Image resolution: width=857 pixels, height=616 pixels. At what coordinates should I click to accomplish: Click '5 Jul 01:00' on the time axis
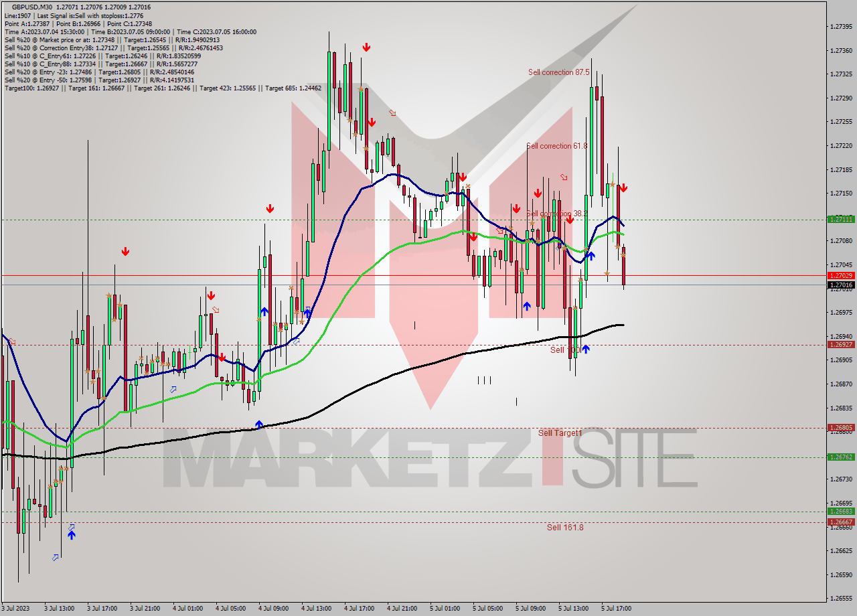pos(444,609)
